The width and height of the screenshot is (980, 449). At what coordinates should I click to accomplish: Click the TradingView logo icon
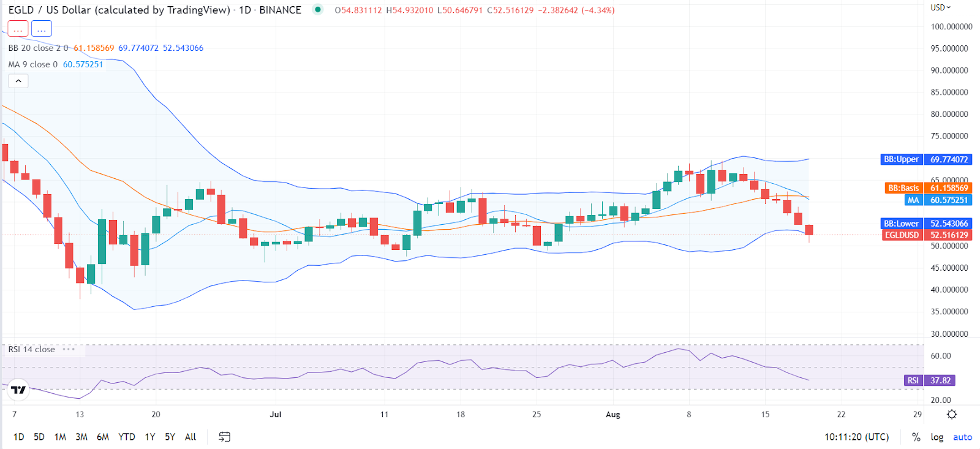18,390
